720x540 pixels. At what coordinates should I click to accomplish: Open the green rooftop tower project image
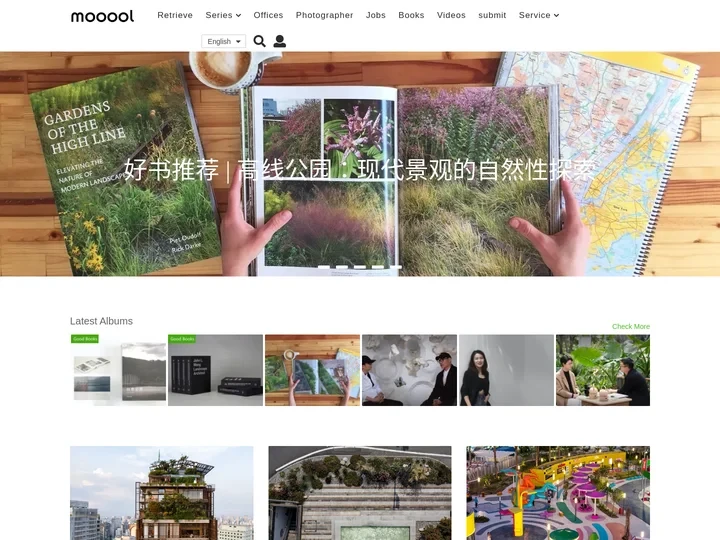(162, 493)
